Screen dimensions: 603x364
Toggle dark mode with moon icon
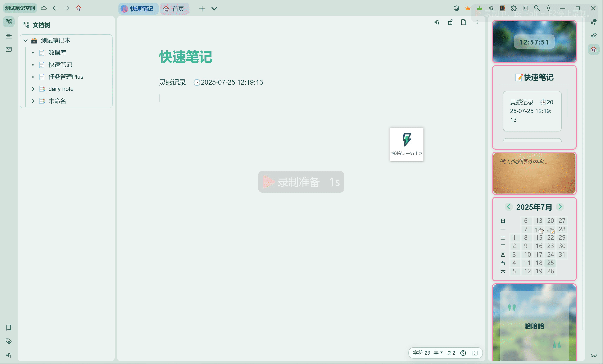click(x=456, y=8)
